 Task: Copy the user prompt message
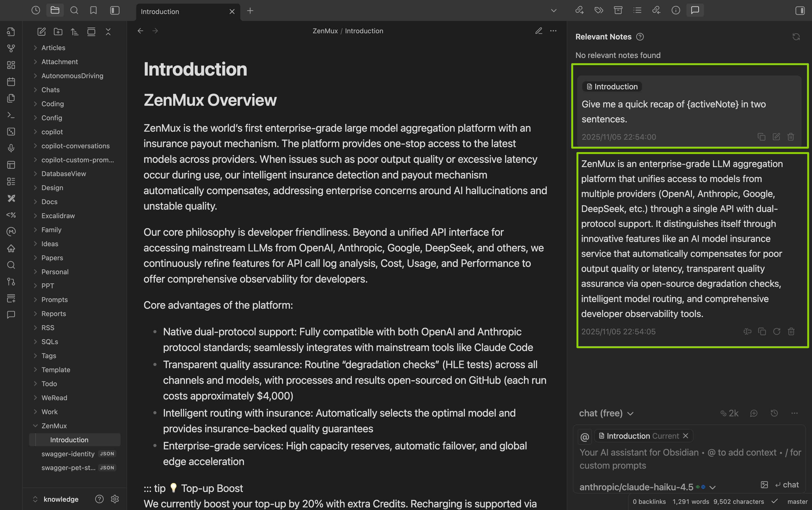tap(761, 137)
